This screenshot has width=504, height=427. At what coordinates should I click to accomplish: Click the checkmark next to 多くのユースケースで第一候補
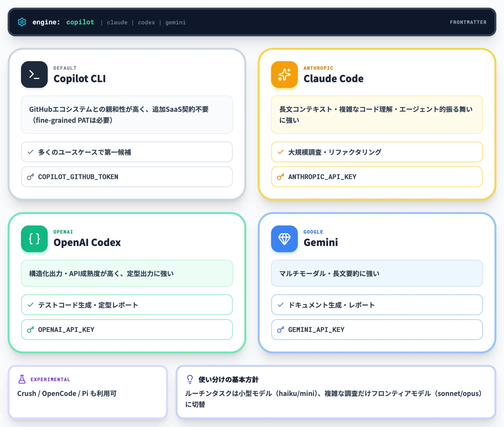click(31, 152)
